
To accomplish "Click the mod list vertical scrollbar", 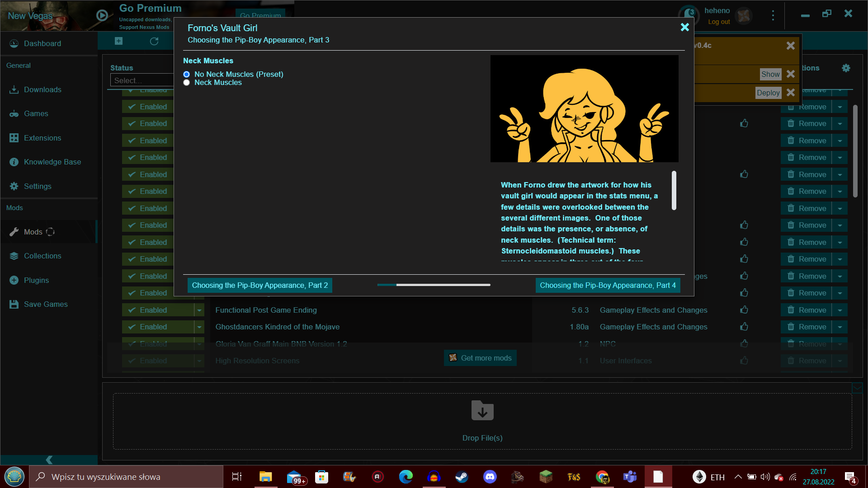I will (855, 151).
